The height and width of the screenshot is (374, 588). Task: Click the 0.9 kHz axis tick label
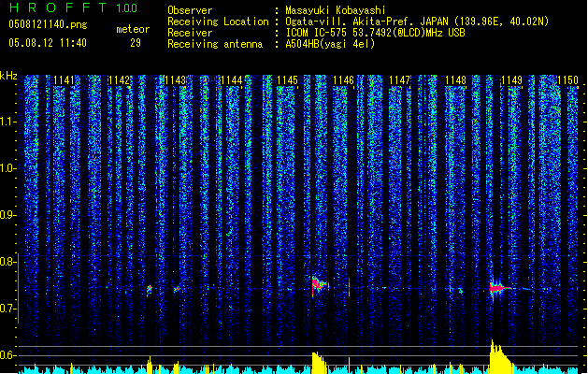point(8,215)
